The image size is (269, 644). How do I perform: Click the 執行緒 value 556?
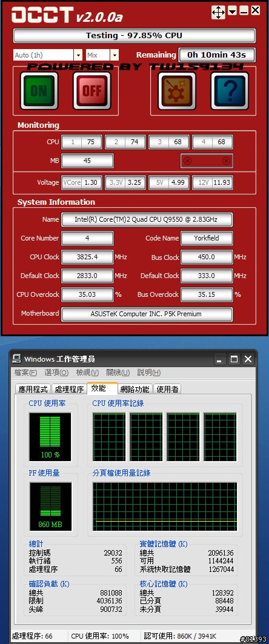[x=117, y=561]
